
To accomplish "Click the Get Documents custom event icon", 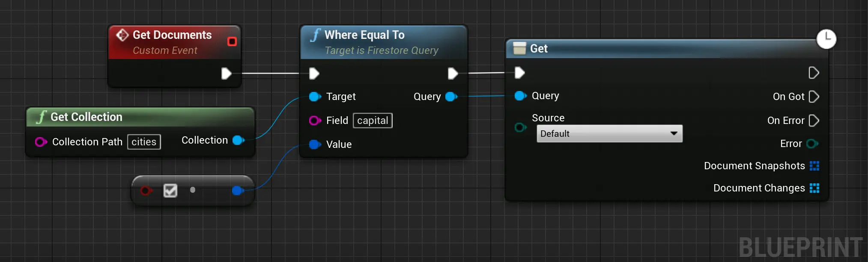I will (122, 35).
